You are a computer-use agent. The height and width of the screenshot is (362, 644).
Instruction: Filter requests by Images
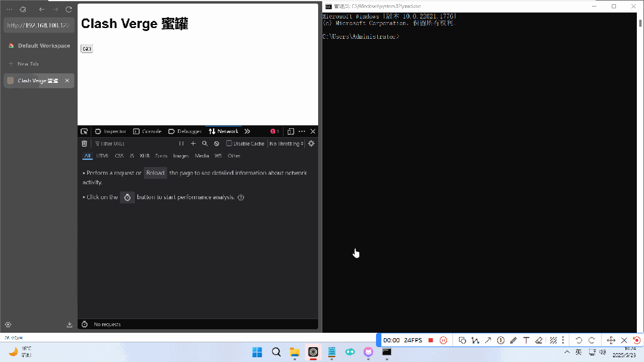coord(181,156)
